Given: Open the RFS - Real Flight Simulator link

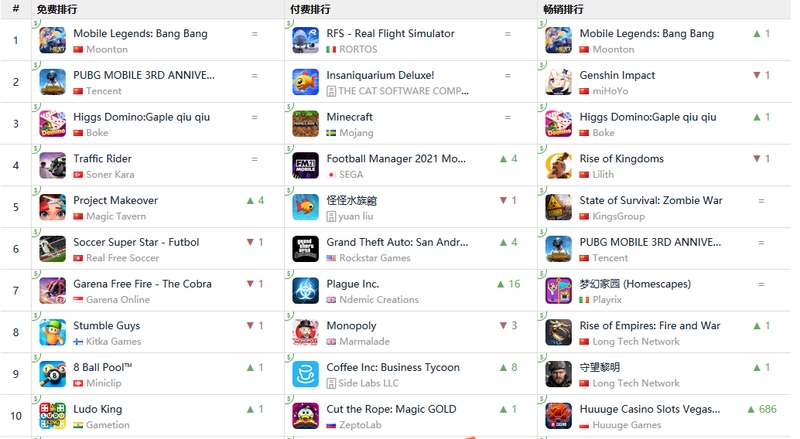Looking at the screenshot, I should [x=390, y=33].
